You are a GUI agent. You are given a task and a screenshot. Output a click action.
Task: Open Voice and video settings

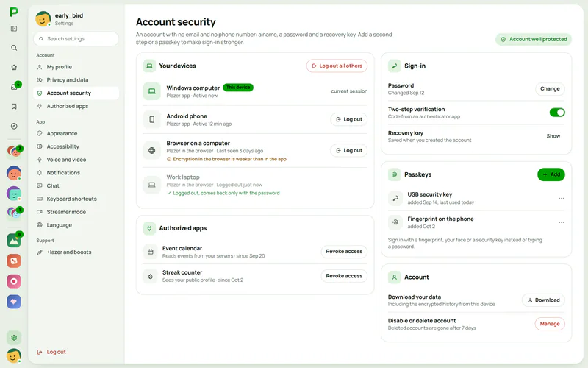(76, 160)
